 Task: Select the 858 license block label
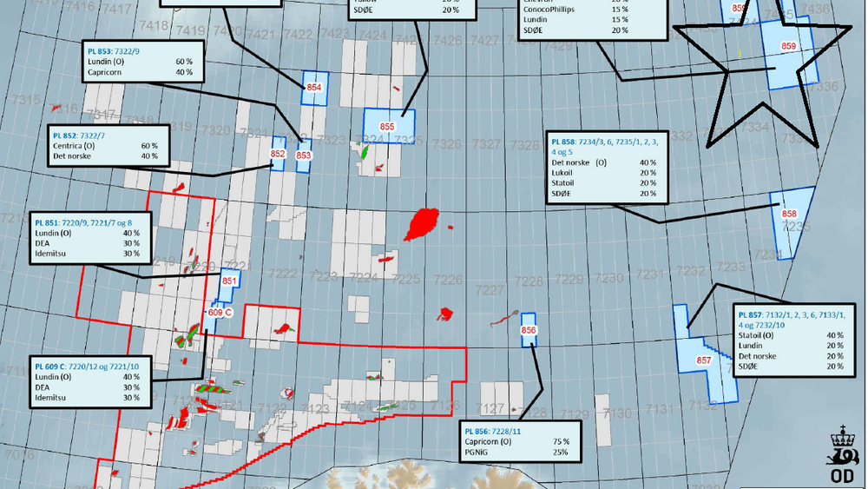pyautogui.click(x=789, y=214)
